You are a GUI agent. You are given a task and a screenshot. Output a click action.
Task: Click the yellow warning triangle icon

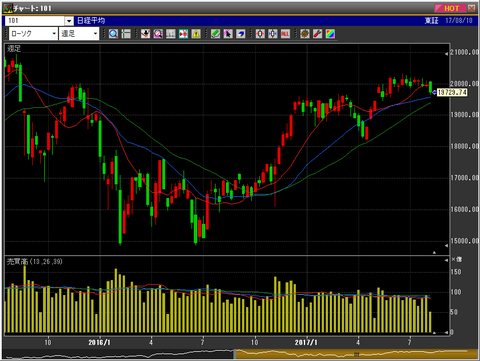pos(196,34)
